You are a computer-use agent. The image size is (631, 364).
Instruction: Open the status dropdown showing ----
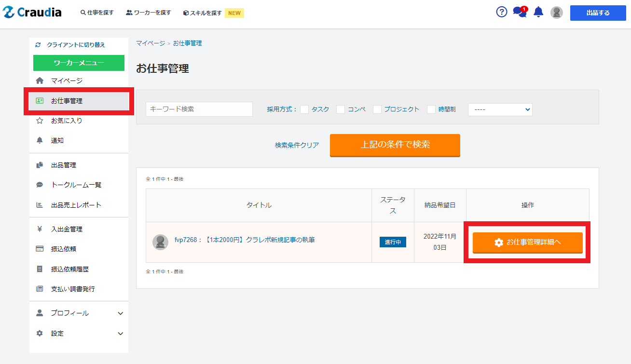click(500, 109)
